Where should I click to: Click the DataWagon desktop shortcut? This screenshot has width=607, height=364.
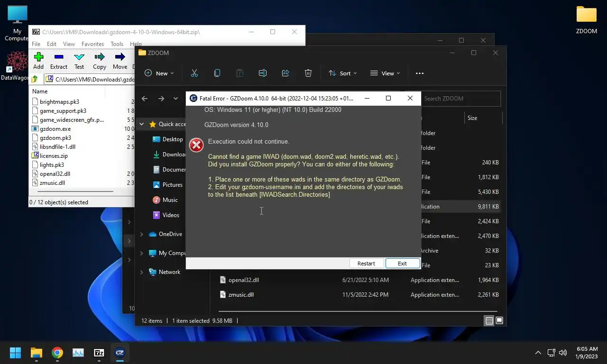pyautogui.click(x=16, y=66)
